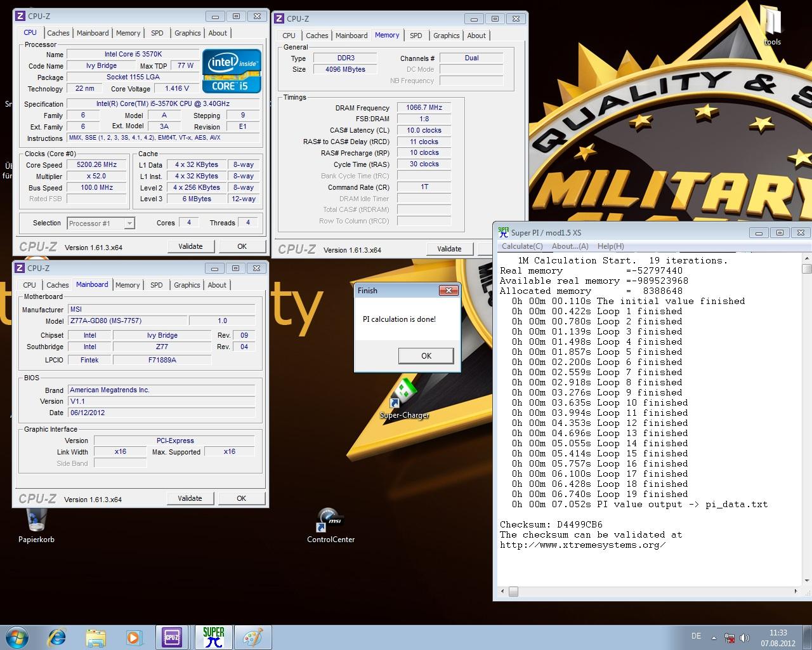The image size is (812, 650).
Task: Click Validate in Mainboard CPU-Z window
Action: (x=190, y=498)
